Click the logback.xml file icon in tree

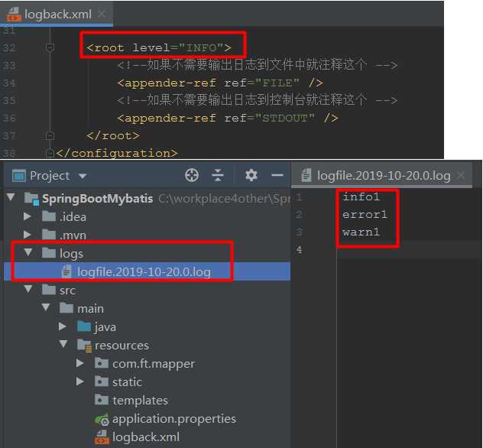coord(102,437)
